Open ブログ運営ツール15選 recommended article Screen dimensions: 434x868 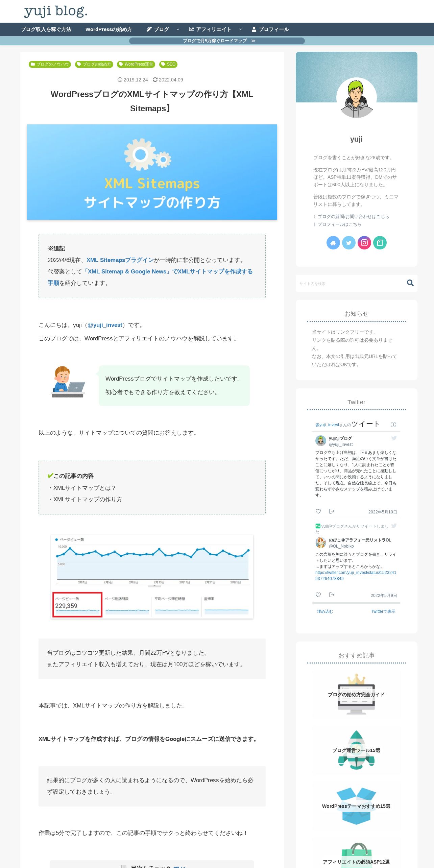[x=356, y=750]
